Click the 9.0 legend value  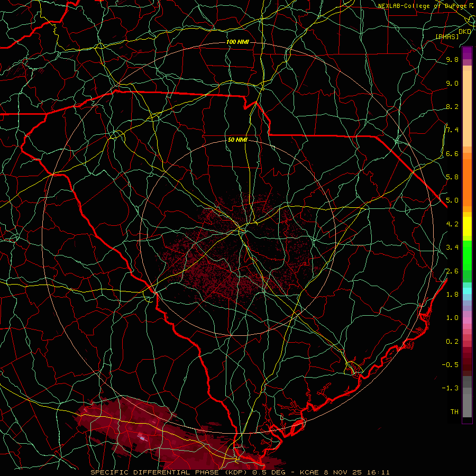click(452, 83)
